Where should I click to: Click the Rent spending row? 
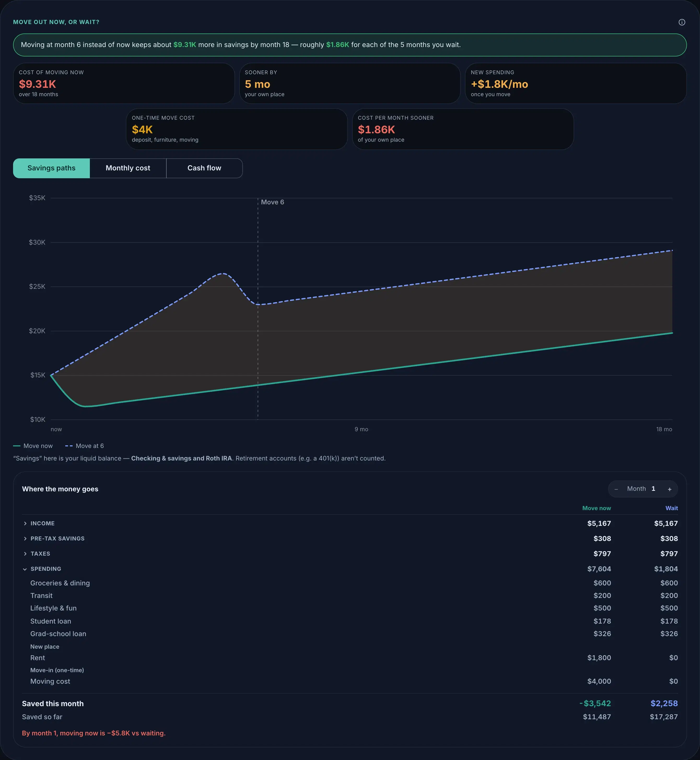350,658
